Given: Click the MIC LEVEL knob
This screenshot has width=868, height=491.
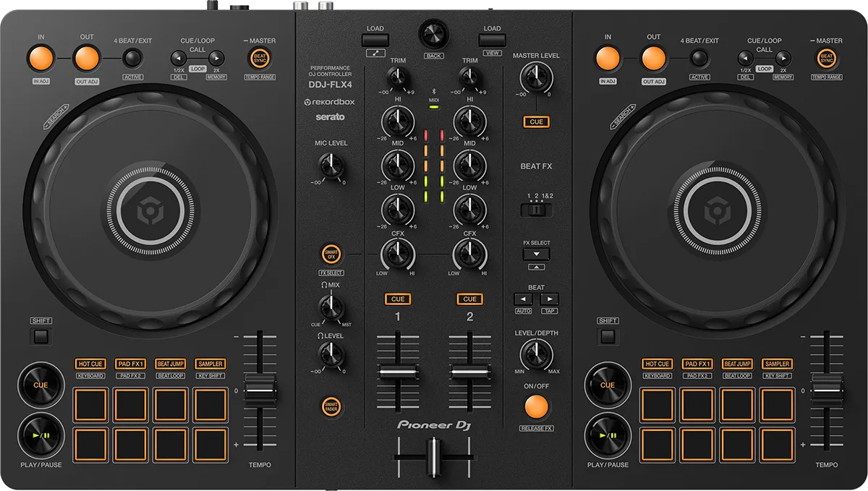Looking at the screenshot, I should click(x=331, y=166).
